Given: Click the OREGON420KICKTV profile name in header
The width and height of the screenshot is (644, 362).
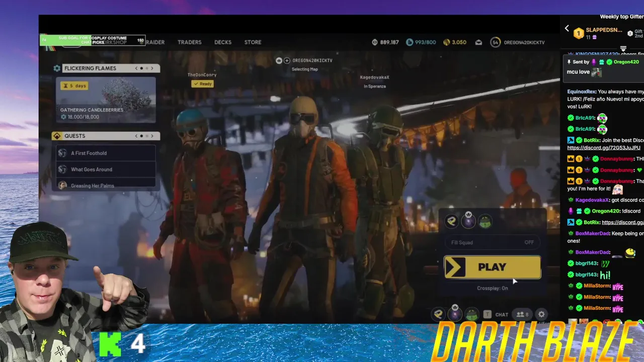Looking at the screenshot, I should (524, 42).
